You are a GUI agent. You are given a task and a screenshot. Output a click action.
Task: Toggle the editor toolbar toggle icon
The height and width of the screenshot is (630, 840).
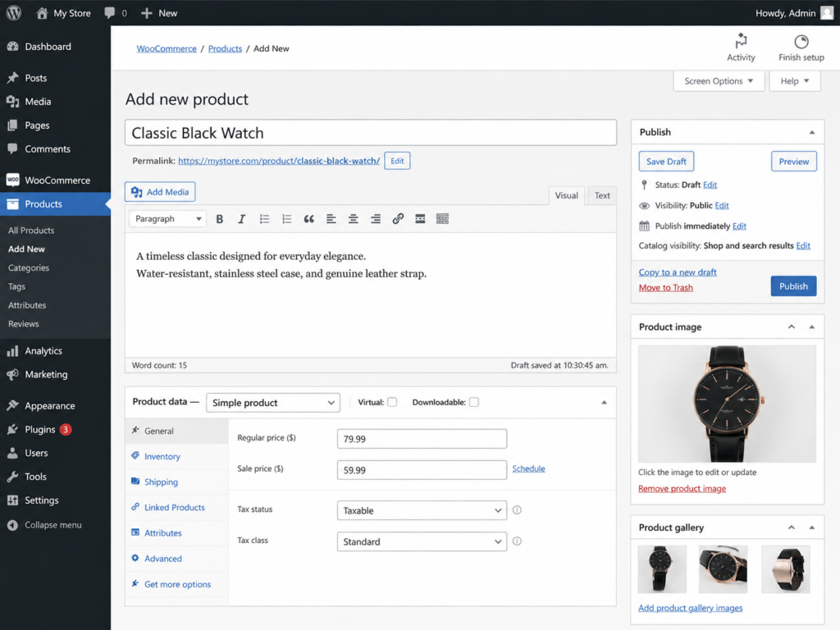pyautogui.click(x=442, y=218)
